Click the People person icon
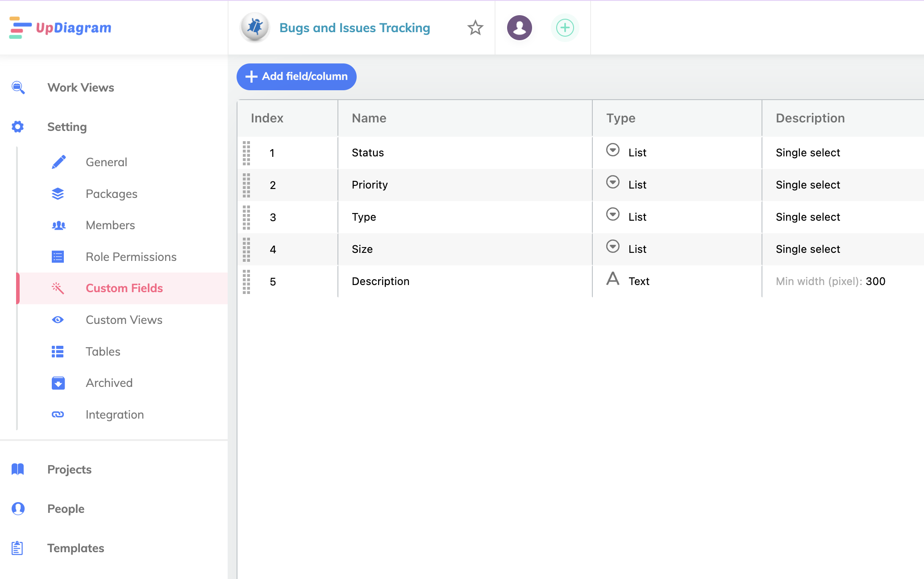The image size is (924, 579). (18, 508)
